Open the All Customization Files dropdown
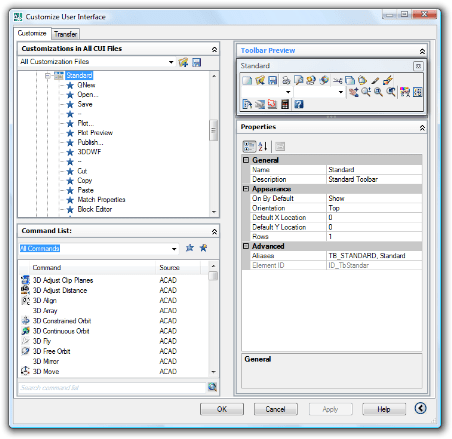The image size is (452, 439). (171, 62)
